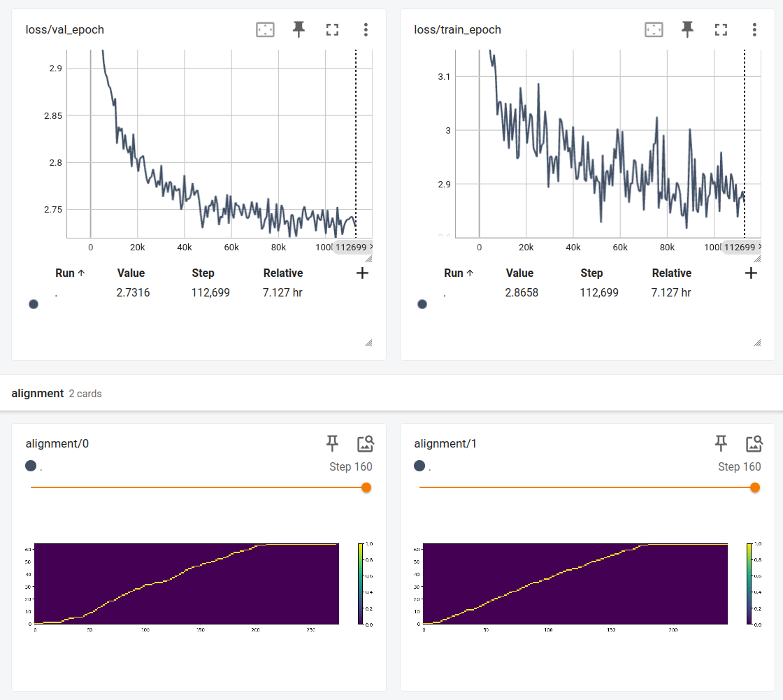Click alignment/0 step slider handle
This screenshot has height=700, width=783.
(366, 487)
